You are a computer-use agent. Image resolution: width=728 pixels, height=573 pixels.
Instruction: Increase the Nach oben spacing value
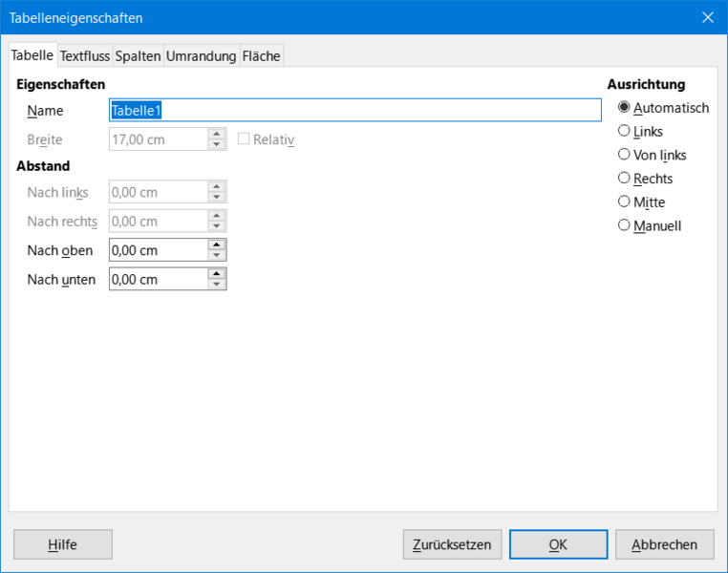pos(216,244)
